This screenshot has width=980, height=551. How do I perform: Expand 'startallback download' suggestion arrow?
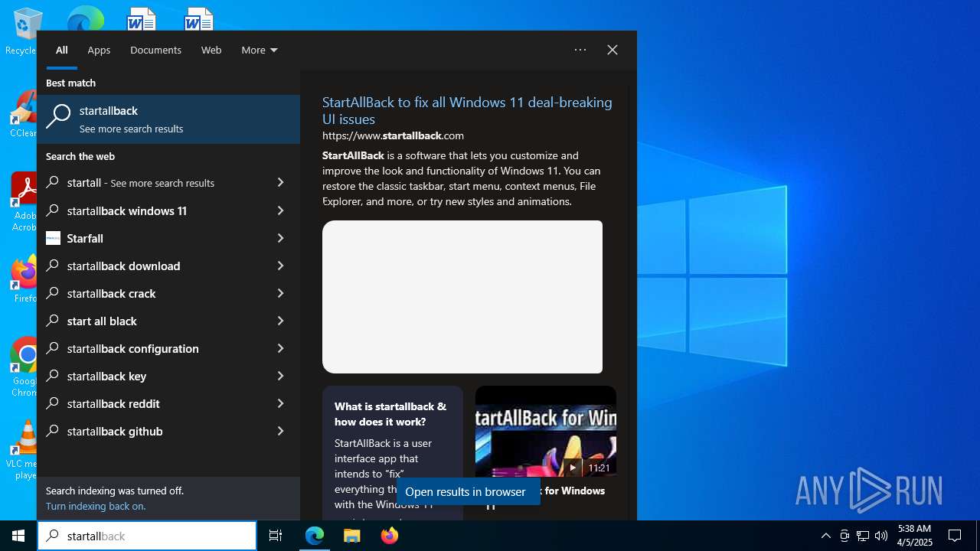[x=280, y=266]
